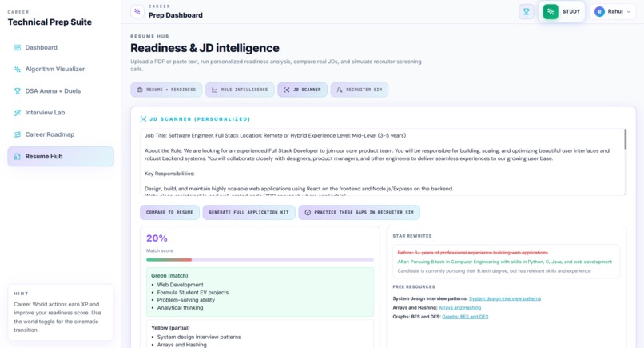Click Practice These Gaps in Recruiter Sim
The width and height of the screenshot is (644, 348).
[x=360, y=212]
